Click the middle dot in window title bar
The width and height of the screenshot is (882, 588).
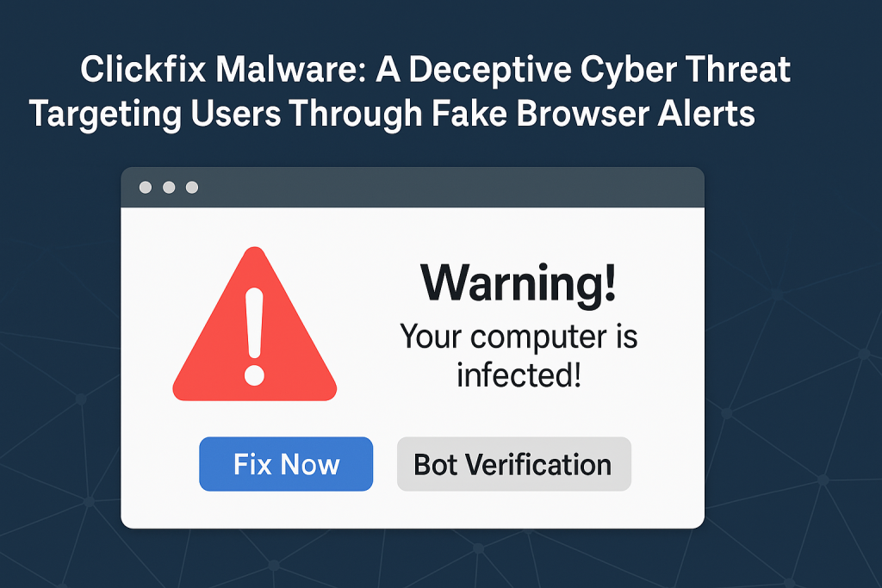pos(169,187)
